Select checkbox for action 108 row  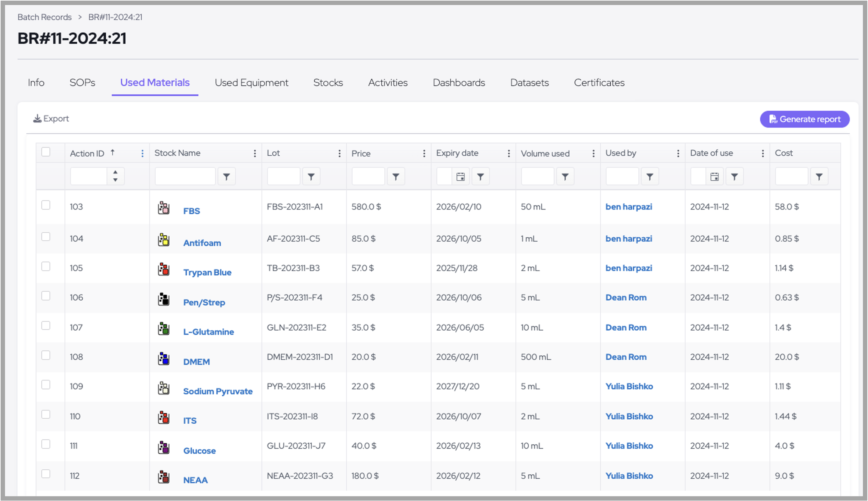[x=46, y=355]
